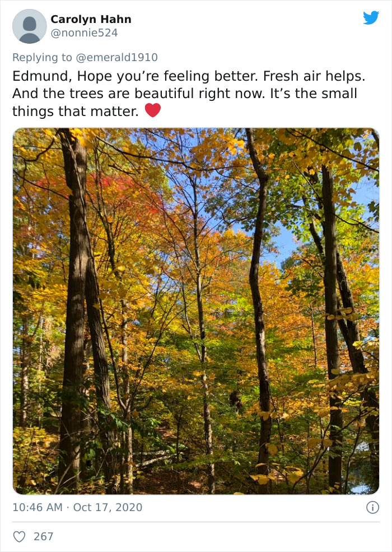Open Carolyn Hahn's gray profile avatar
The image size is (392, 552).
[30, 26]
